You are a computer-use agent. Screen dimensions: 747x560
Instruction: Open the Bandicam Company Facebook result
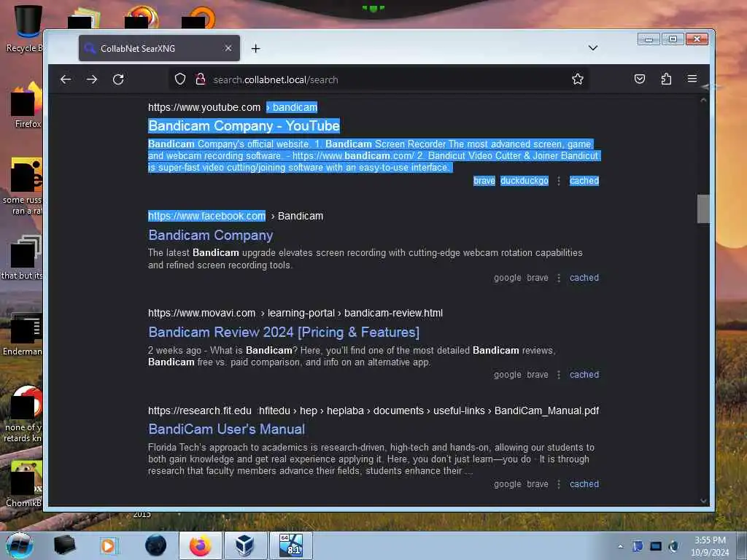click(x=211, y=236)
